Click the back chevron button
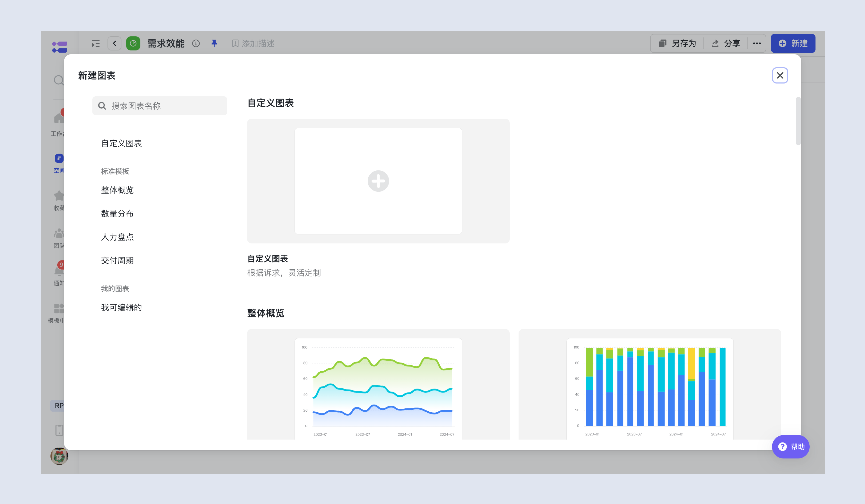Image resolution: width=865 pixels, height=504 pixels. 115,44
